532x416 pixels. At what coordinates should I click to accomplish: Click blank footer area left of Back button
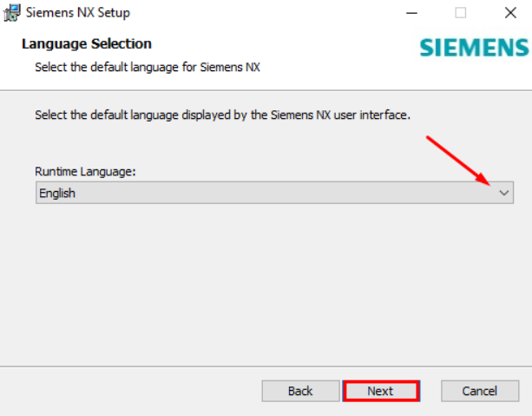[129, 391]
